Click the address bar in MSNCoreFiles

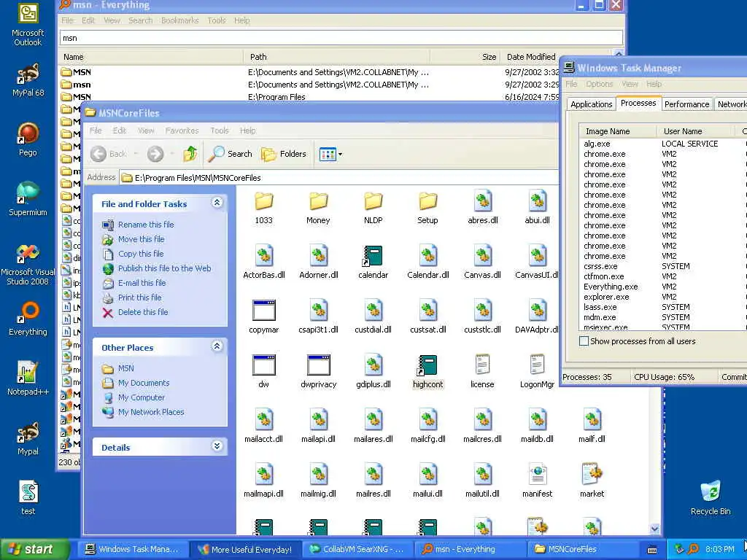coord(339,178)
